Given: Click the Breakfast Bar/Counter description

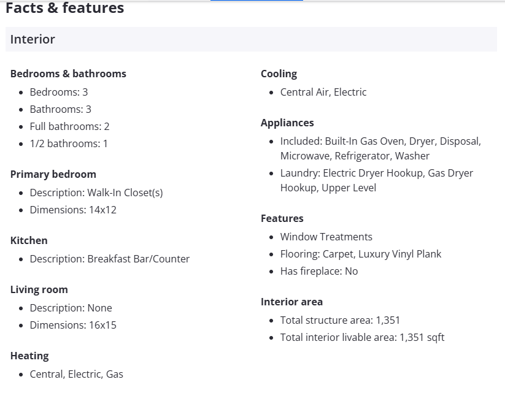Looking at the screenshot, I should tap(110, 259).
